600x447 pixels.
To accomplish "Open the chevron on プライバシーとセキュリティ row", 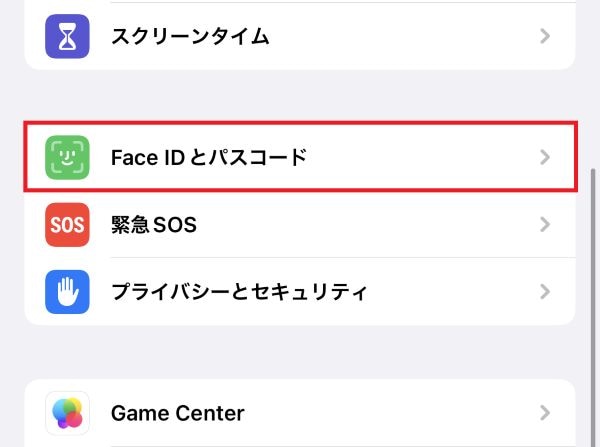I will click(545, 292).
